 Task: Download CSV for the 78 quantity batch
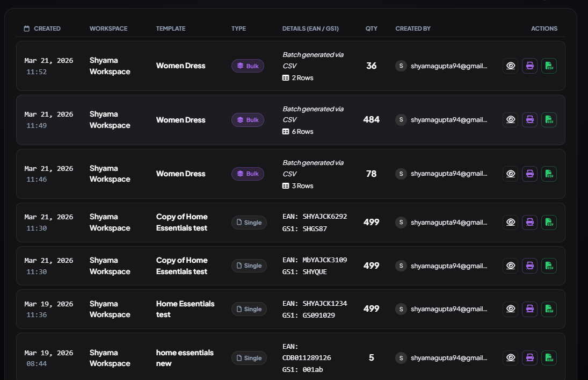(x=549, y=174)
